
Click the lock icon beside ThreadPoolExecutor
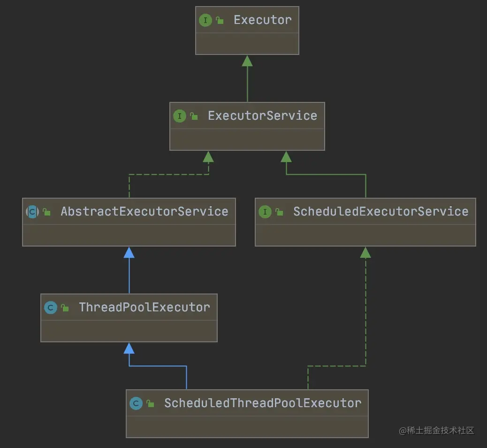[x=65, y=308]
